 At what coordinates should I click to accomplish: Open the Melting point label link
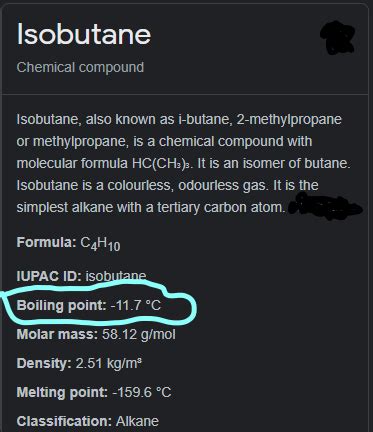62,392
